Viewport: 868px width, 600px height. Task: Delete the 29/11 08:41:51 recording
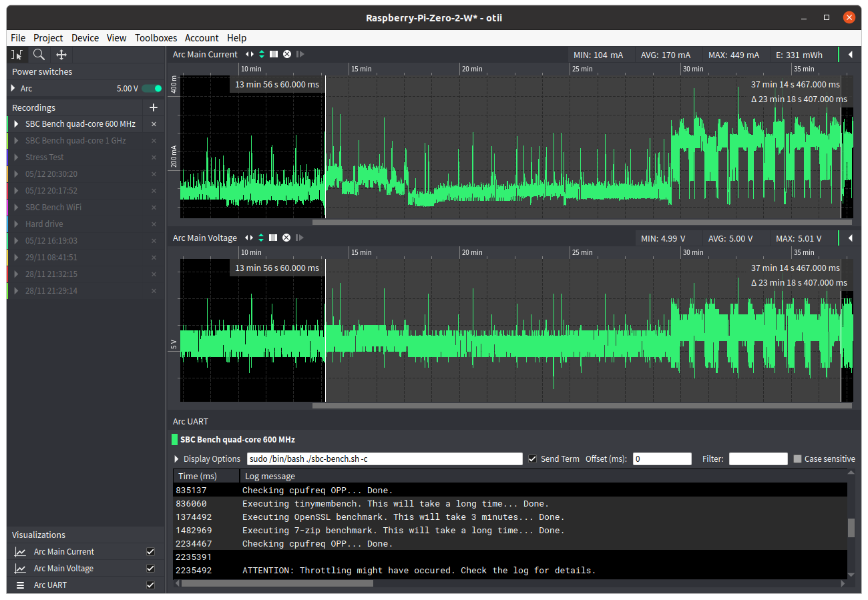154,258
